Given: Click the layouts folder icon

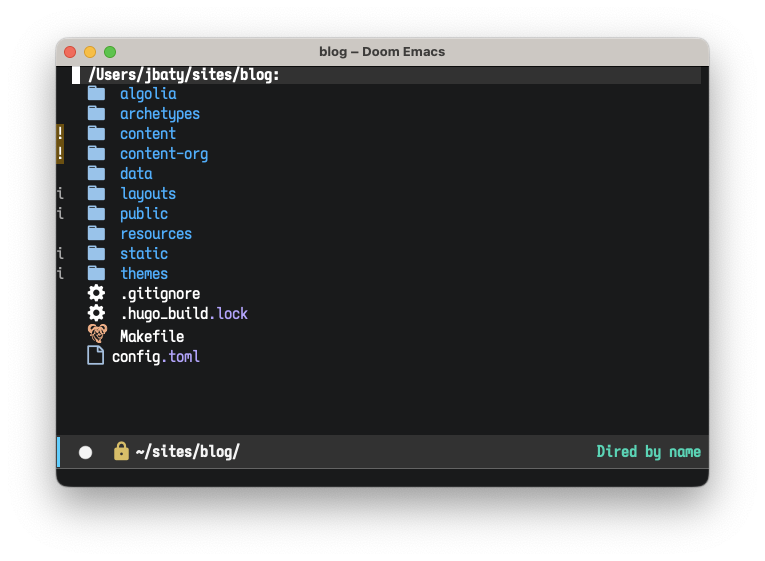Looking at the screenshot, I should [97, 193].
